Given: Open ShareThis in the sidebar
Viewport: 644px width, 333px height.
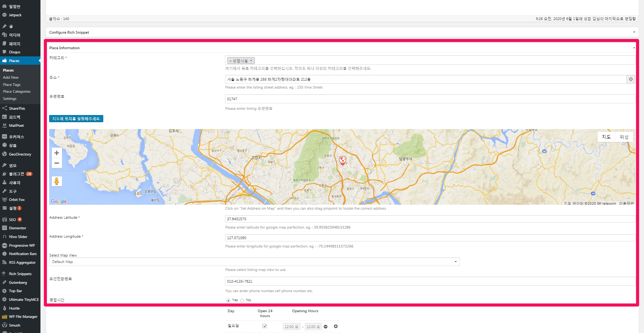Looking at the screenshot, I should 17,108.
